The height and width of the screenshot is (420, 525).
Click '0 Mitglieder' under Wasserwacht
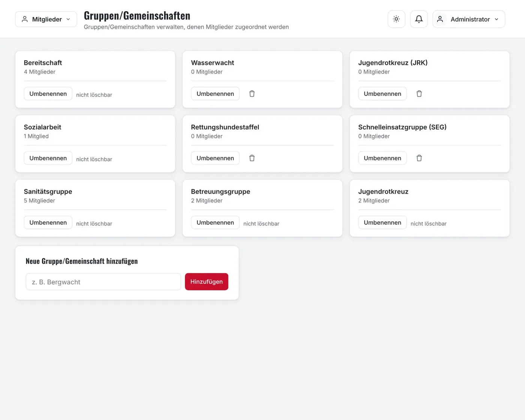207,72
